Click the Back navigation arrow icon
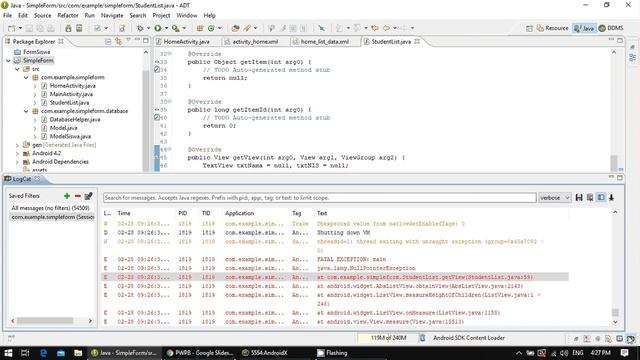Screen dimensions: 640x360 click(x=386, y=28)
